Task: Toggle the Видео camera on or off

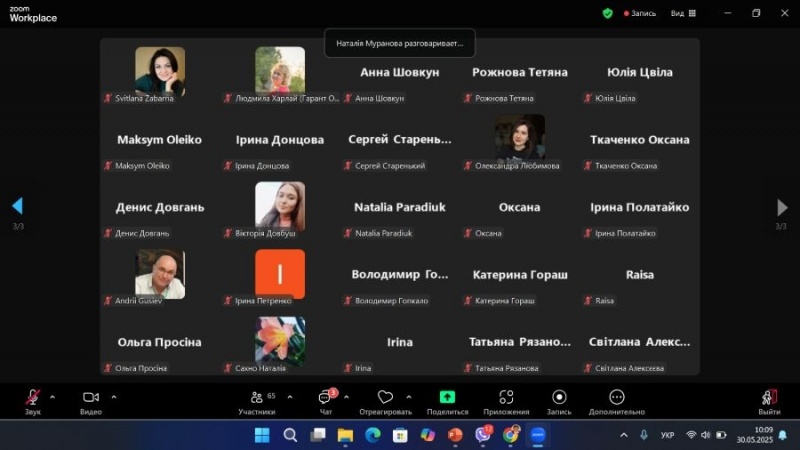Action: point(91,398)
